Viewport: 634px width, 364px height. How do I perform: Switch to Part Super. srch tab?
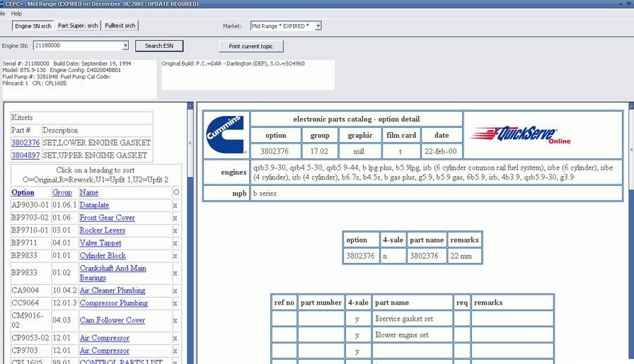78,26
